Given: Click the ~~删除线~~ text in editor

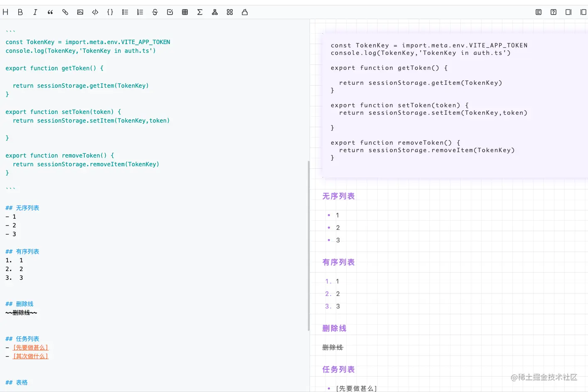Looking at the screenshot, I should 21,313.
